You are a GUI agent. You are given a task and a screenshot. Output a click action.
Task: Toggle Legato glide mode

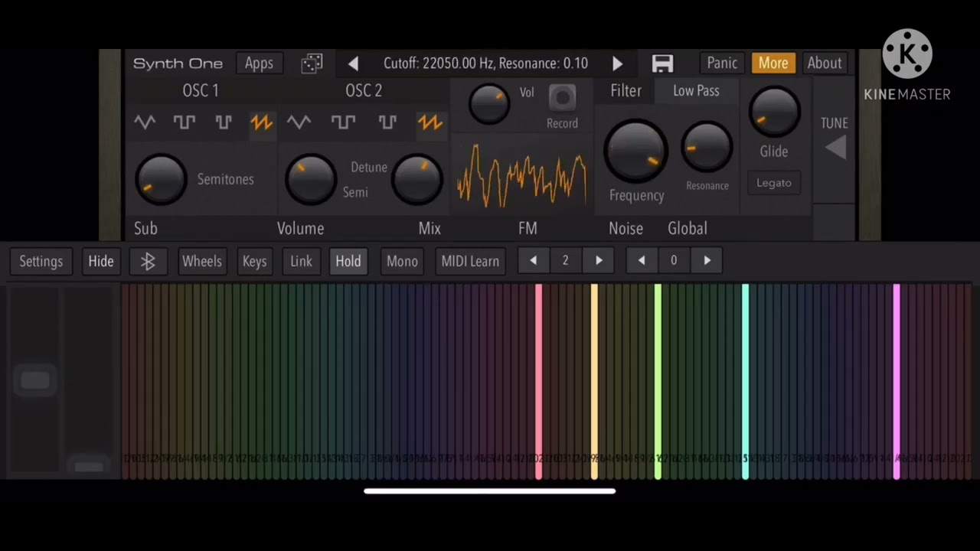point(774,183)
